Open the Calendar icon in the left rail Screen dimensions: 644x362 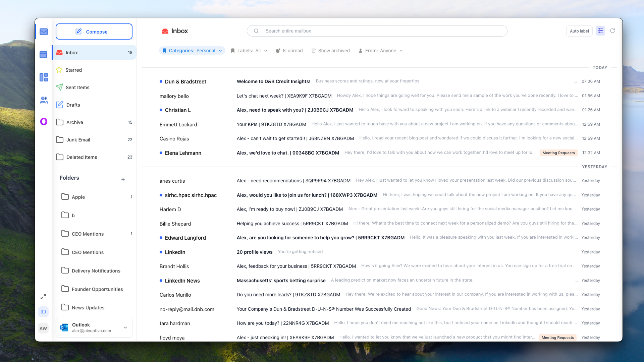click(x=43, y=54)
